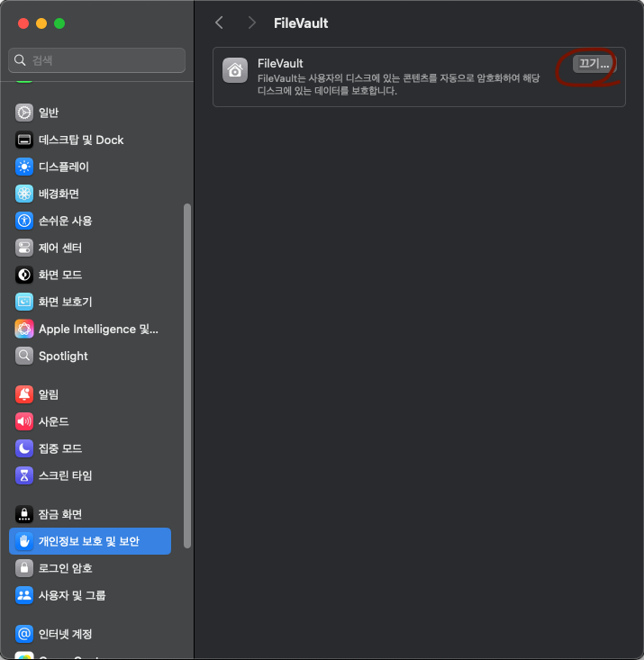Image resolution: width=644 pixels, height=660 pixels.
Task: Click the 디스플레이 sun icon
Action: coord(24,167)
